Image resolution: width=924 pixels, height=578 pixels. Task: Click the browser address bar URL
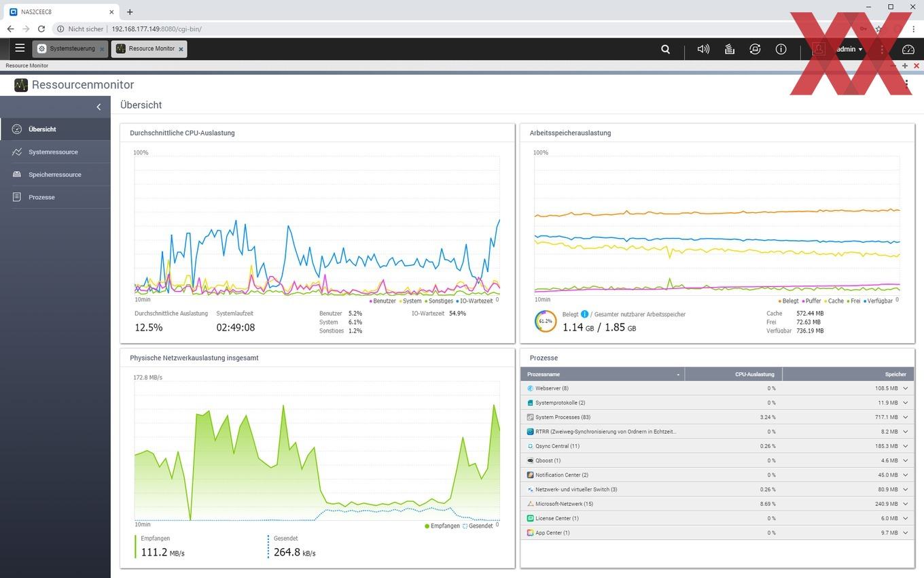156,29
